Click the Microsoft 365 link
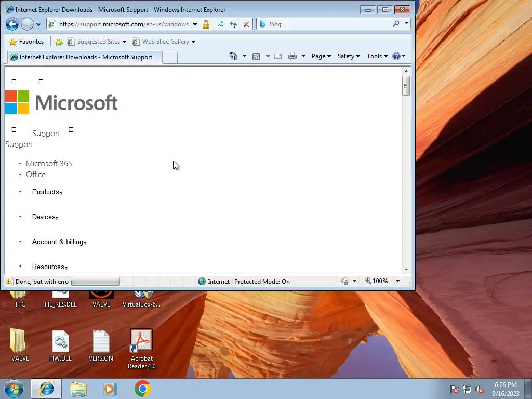The height and width of the screenshot is (399, 532). point(49,164)
